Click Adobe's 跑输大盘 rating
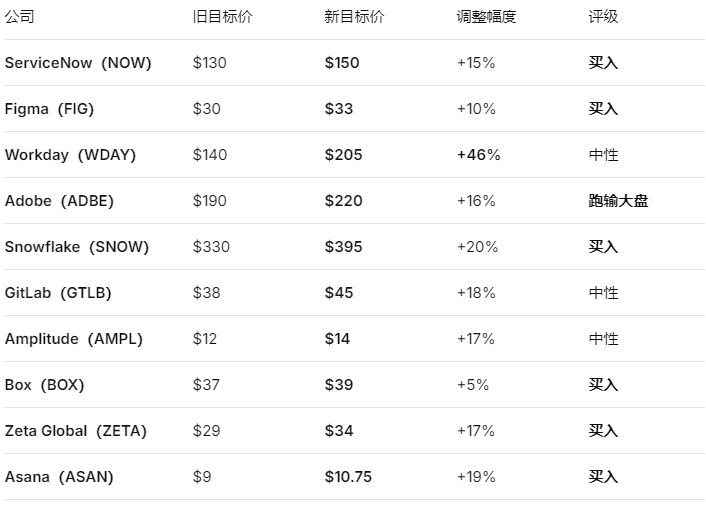 click(618, 201)
